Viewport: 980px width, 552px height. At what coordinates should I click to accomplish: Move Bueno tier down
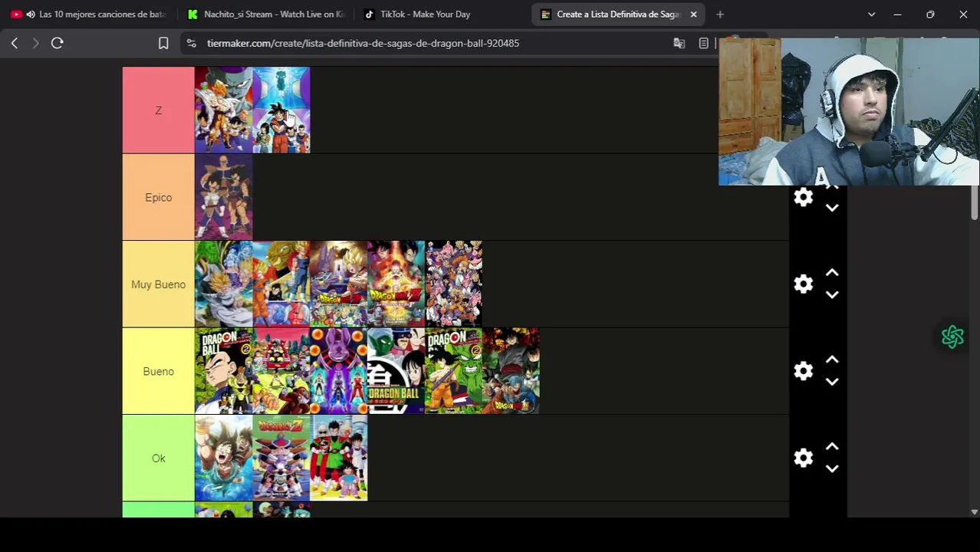coord(832,382)
